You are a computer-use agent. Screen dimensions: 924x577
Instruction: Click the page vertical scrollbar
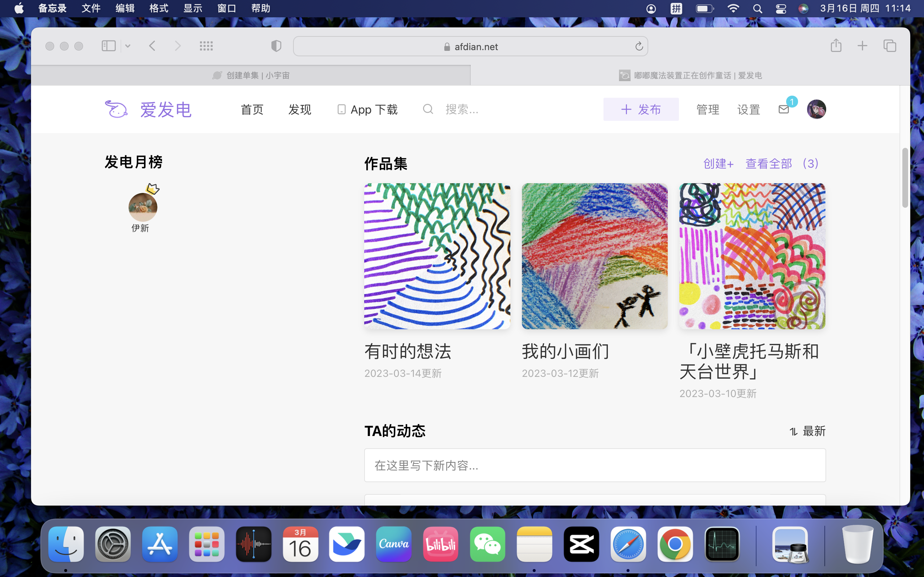click(x=905, y=178)
